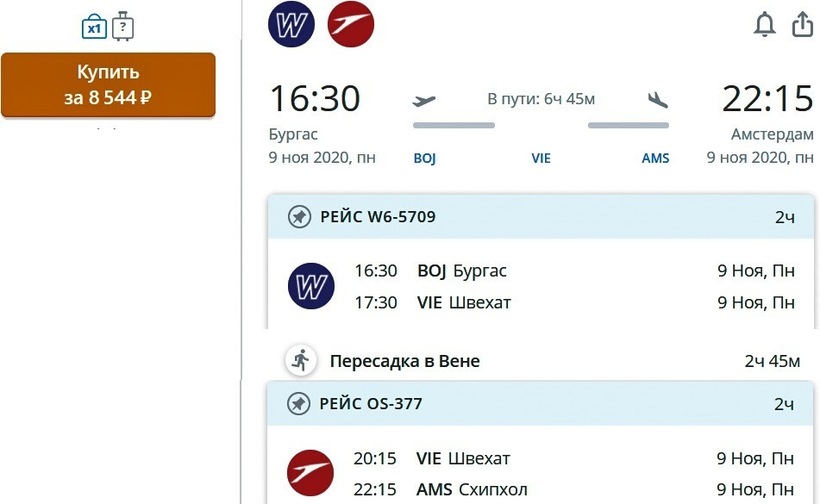Click the transfer walking person icon
This screenshot has height=504, width=820.
coord(299,361)
